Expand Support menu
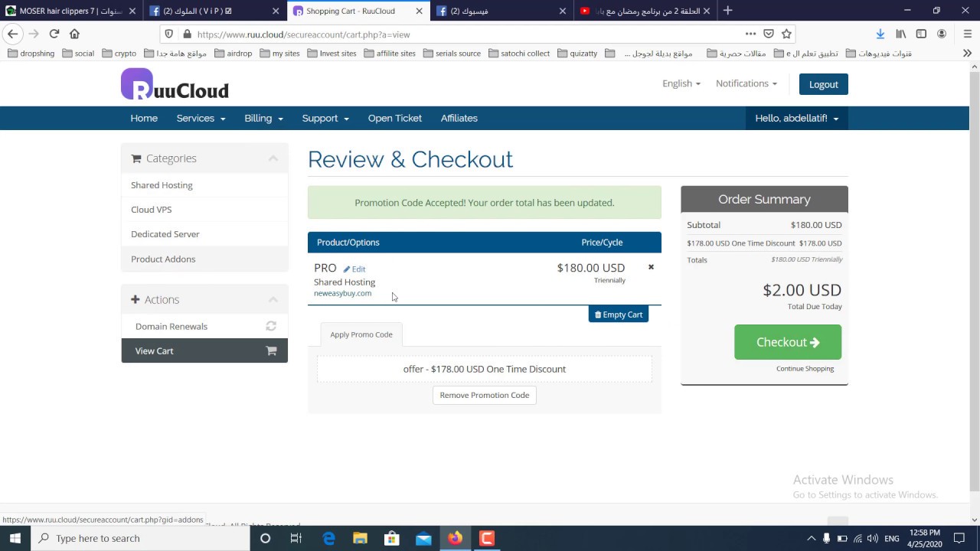Screen dimensions: 980x551 click(x=325, y=118)
